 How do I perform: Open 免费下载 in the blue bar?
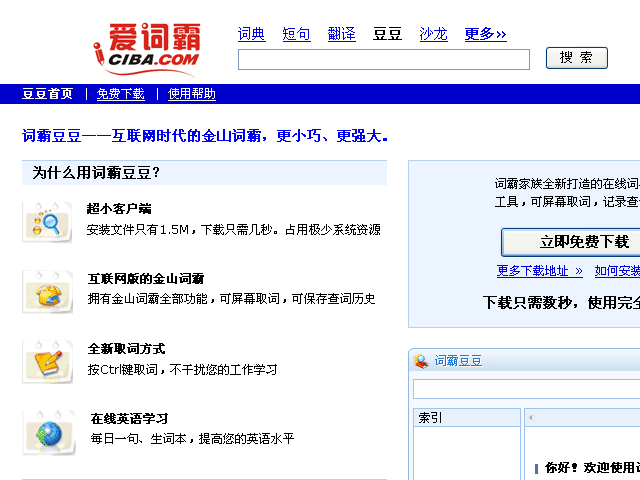click(120, 94)
